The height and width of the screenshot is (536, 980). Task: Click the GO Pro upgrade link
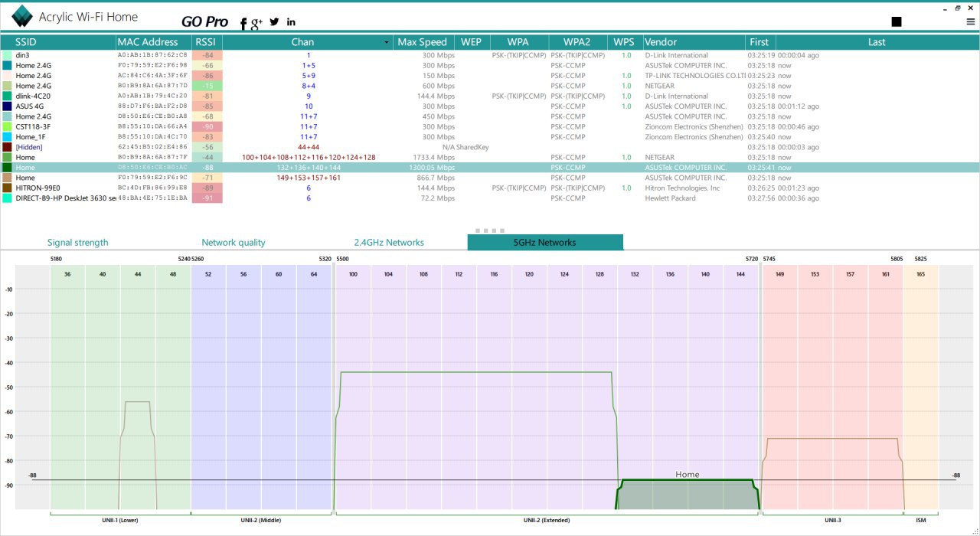204,22
